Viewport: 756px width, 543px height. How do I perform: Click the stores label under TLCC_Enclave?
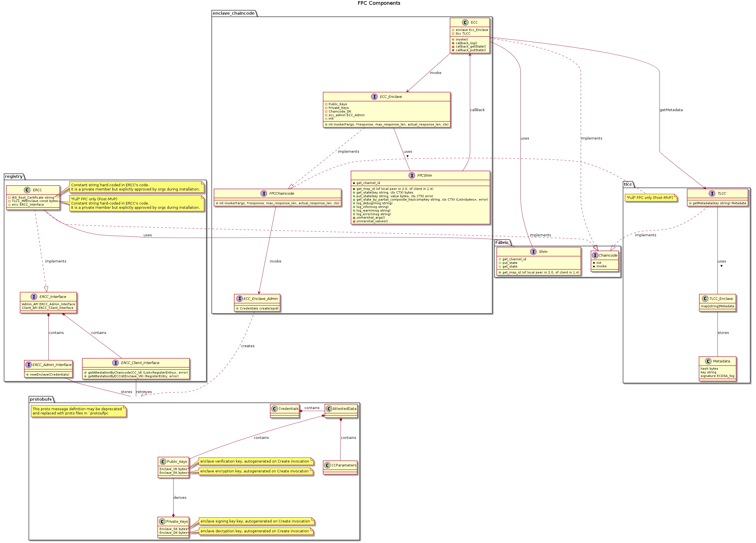click(723, 333)
